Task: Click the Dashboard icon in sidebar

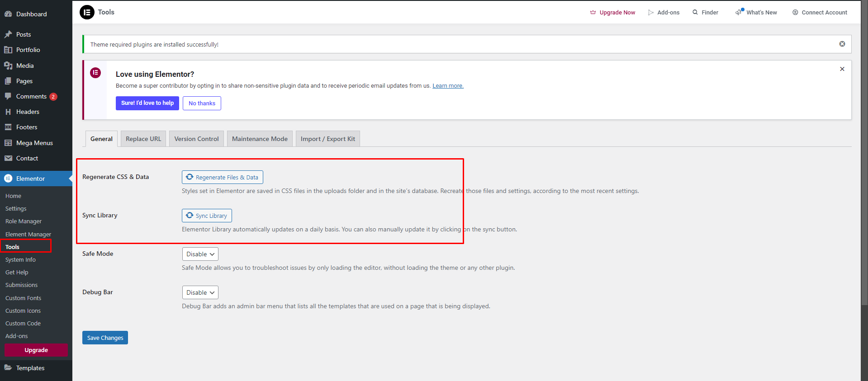Action: point(8,14)
